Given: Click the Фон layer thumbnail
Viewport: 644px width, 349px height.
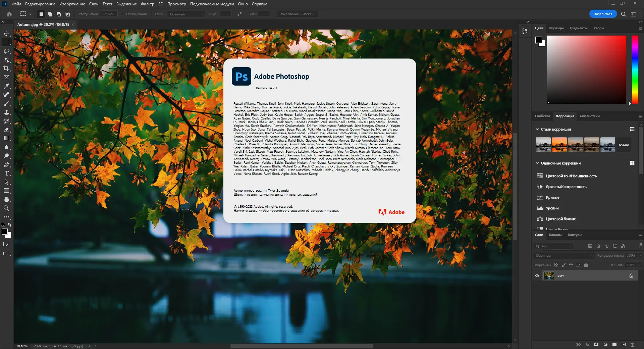Looking at the screenshot, I should 549,276.
